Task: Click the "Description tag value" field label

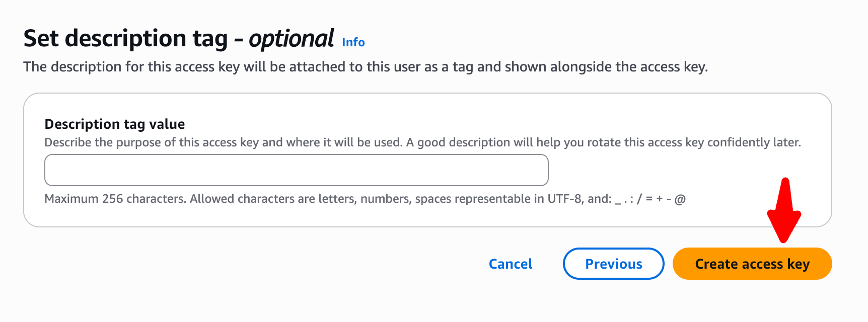Action: [115, 124]
